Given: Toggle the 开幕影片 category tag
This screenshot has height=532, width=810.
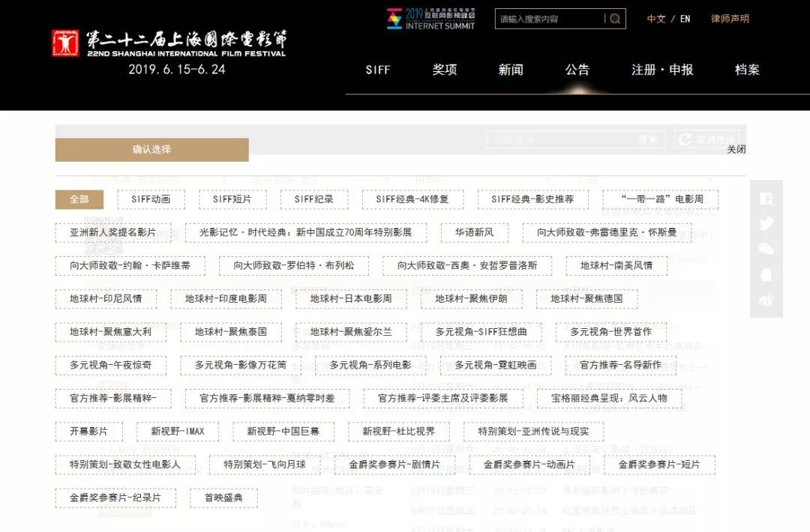Looking at the screenshot, I should (x=88, y=432).
